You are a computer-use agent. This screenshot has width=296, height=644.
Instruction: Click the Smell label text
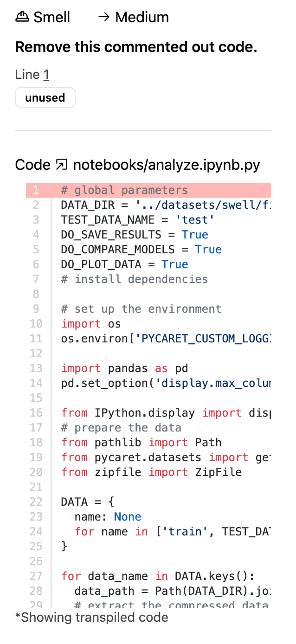pos(52,18)
